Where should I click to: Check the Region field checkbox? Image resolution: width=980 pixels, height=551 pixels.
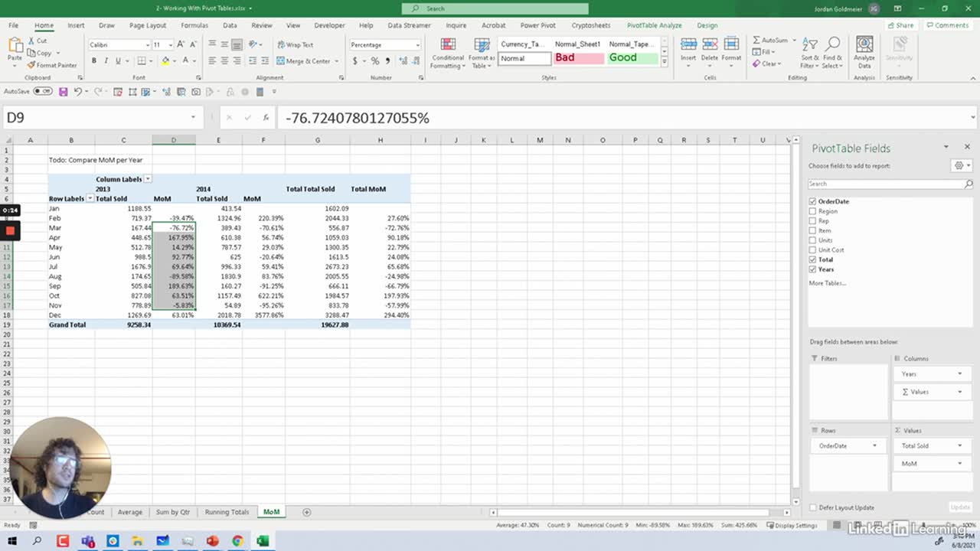[x=812, y=211]
